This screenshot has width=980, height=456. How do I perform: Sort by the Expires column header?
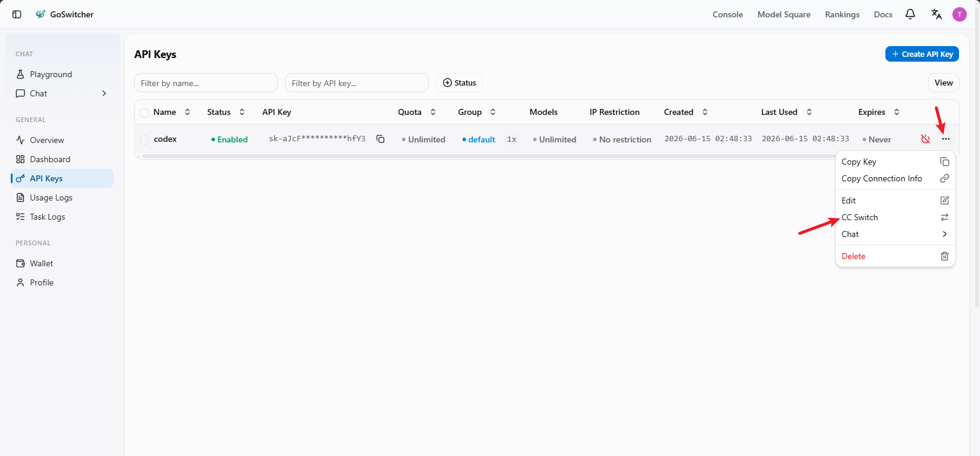click(879, 112)
